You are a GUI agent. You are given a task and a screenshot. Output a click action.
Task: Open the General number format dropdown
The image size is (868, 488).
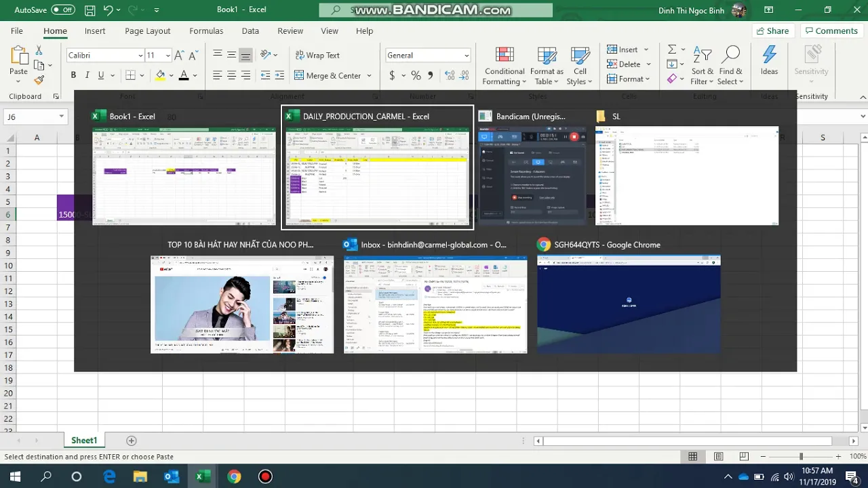click(x=467, y=56)
